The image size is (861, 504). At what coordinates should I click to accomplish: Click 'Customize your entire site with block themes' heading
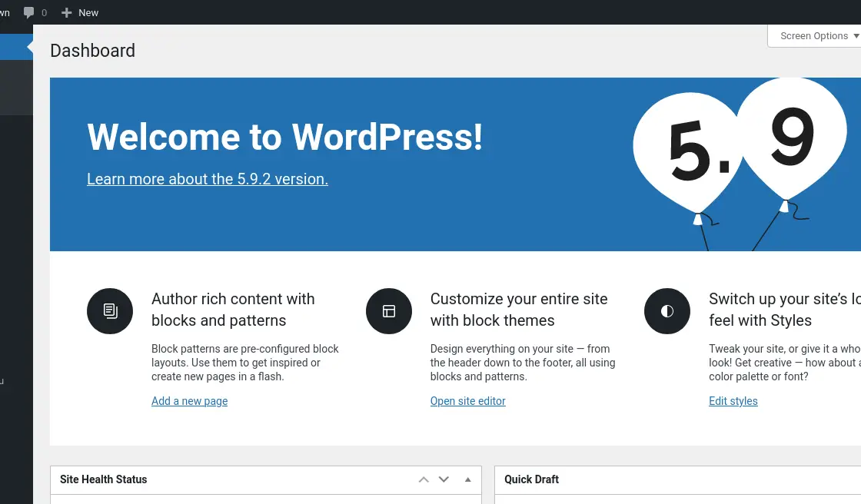tap(519, 310)
